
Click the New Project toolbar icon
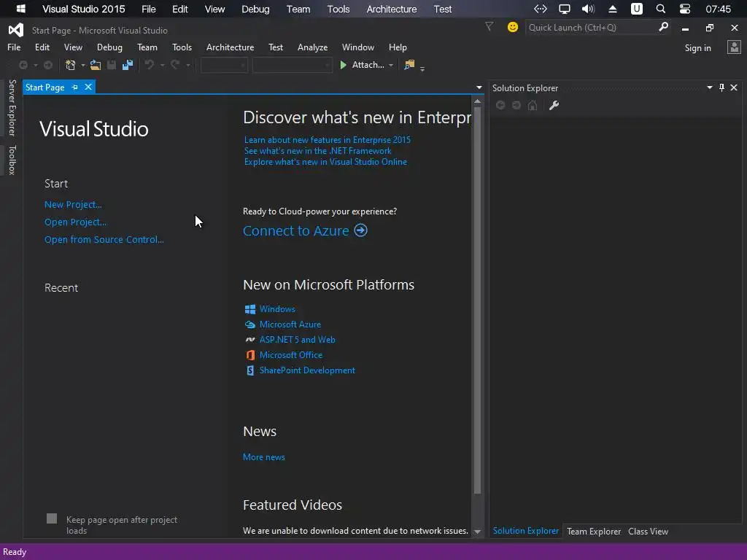coord(71,65)
